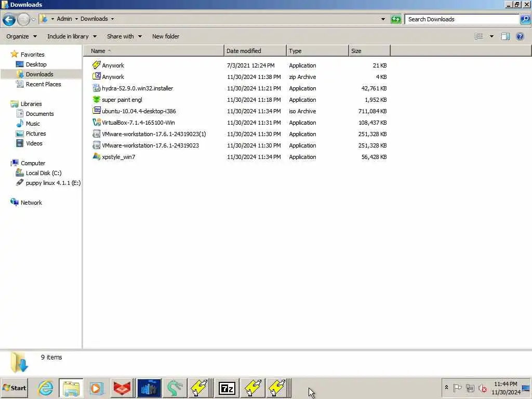Open the Music library
The image size is (532, 399).
tap(33, 124)
